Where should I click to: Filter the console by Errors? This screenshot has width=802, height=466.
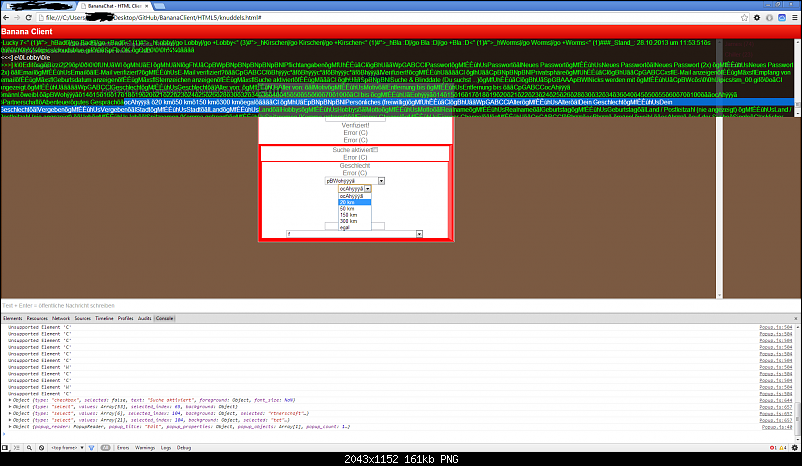pos(123,448)
